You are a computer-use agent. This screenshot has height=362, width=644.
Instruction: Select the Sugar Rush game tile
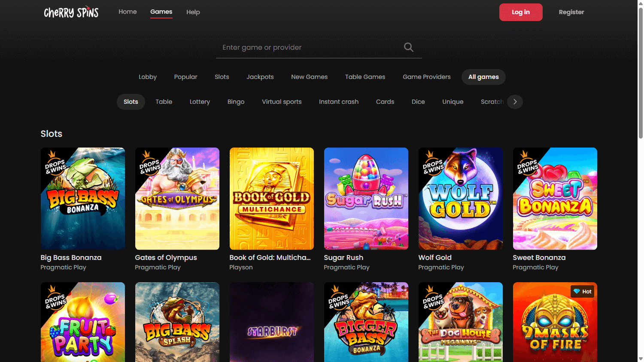366,198
